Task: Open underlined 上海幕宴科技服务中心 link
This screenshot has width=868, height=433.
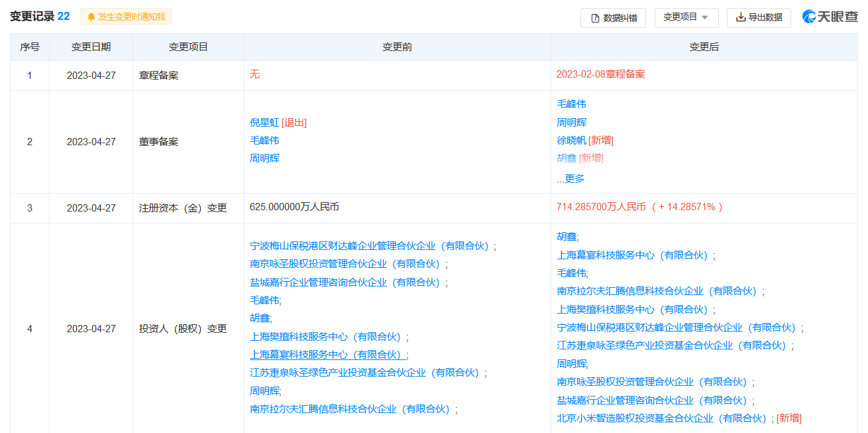Action: point(328,355)
